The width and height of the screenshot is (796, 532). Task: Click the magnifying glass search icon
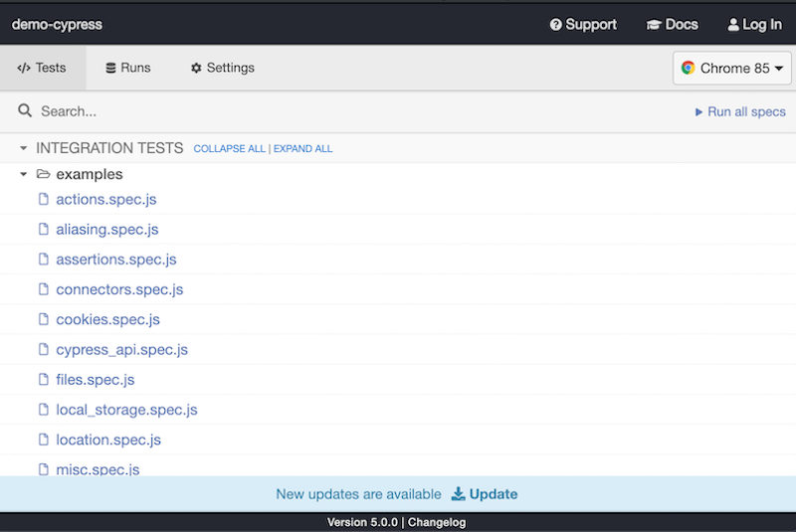pyautogui.click(x=25, y=111)
